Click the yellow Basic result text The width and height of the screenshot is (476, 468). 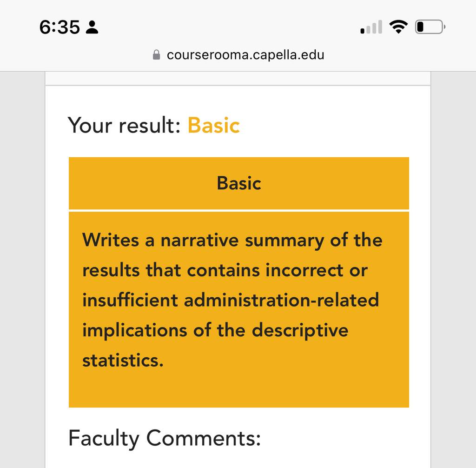(214, 125)
